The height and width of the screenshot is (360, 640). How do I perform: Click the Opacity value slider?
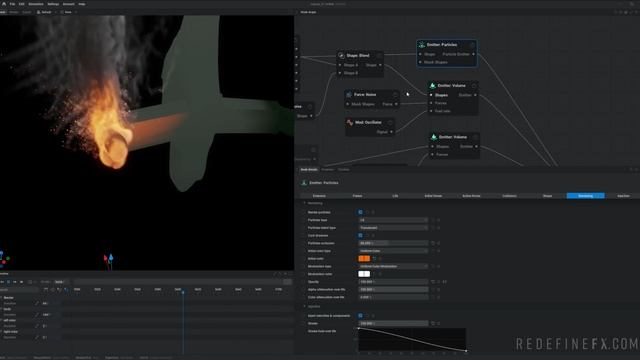tap(393, 282)
